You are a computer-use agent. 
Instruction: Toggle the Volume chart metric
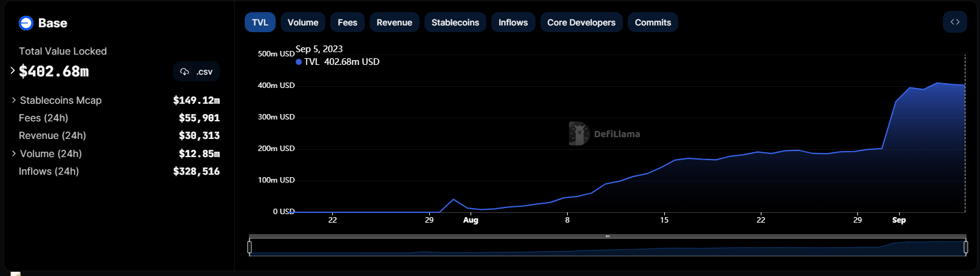click(x=302, y=22)
